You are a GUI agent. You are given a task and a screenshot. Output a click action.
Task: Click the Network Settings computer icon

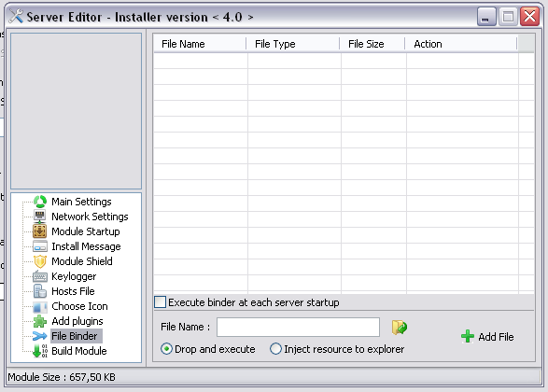(40, 217)
